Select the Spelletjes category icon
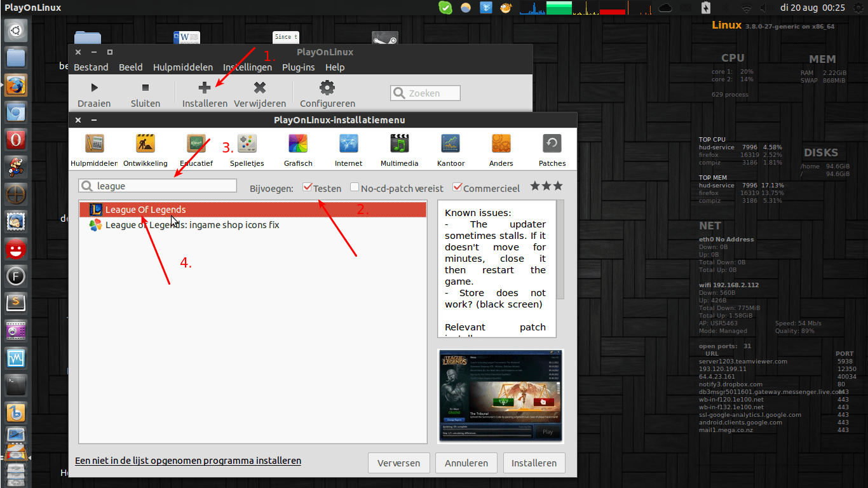This screenshot has width=868, height=488. tap(247, 144)
